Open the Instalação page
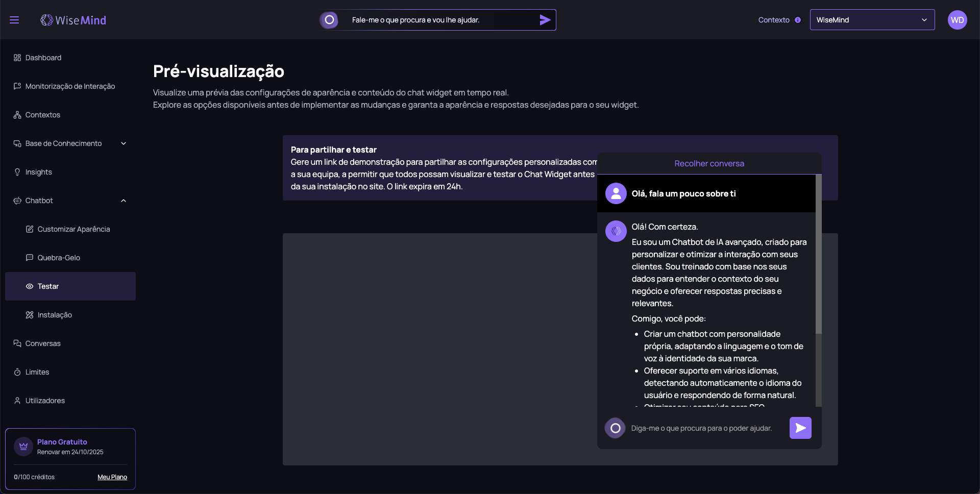 [55, 315]
